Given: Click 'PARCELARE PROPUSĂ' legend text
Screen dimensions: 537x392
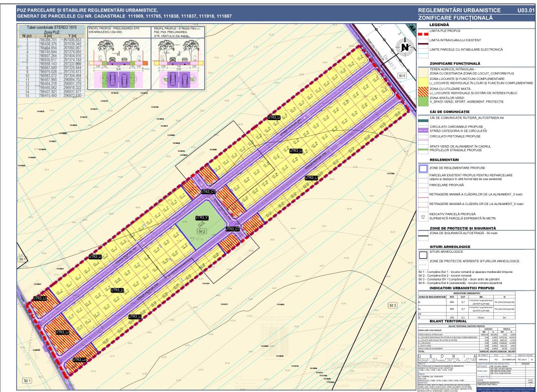Looking at the screenshot, I should coord(447,185).
